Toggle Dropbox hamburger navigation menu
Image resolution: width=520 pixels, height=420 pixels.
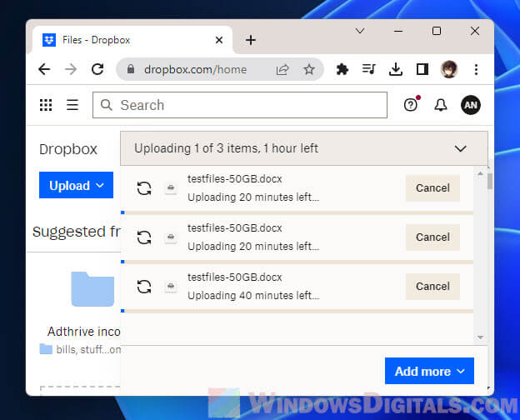pos(72,105)
